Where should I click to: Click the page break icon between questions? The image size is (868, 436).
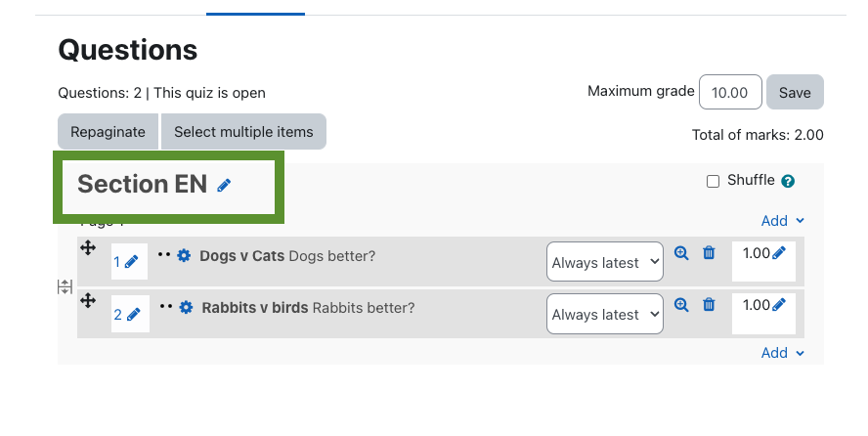[65, 286]
